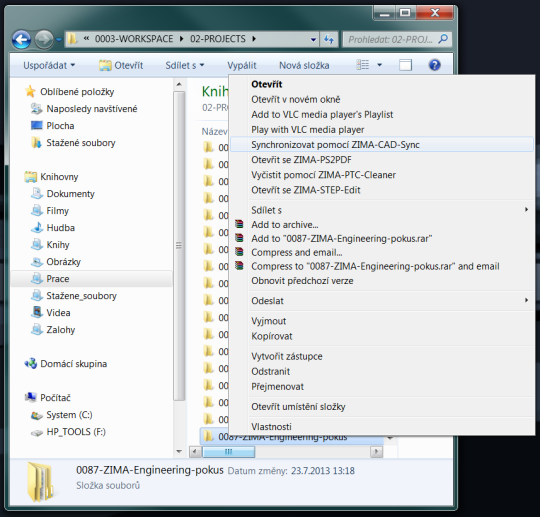Toggle the preview pane icon
Viewport: 540px width, 517px height.
(x=405, y=65)
